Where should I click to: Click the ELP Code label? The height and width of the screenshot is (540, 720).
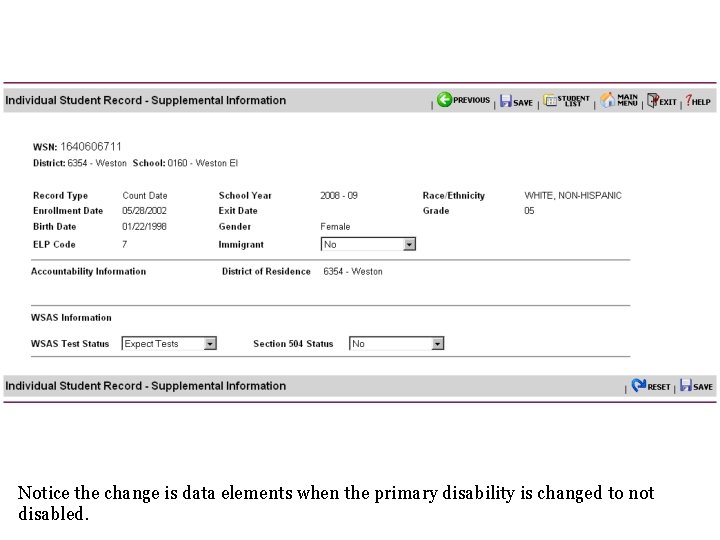pos(54,244)
